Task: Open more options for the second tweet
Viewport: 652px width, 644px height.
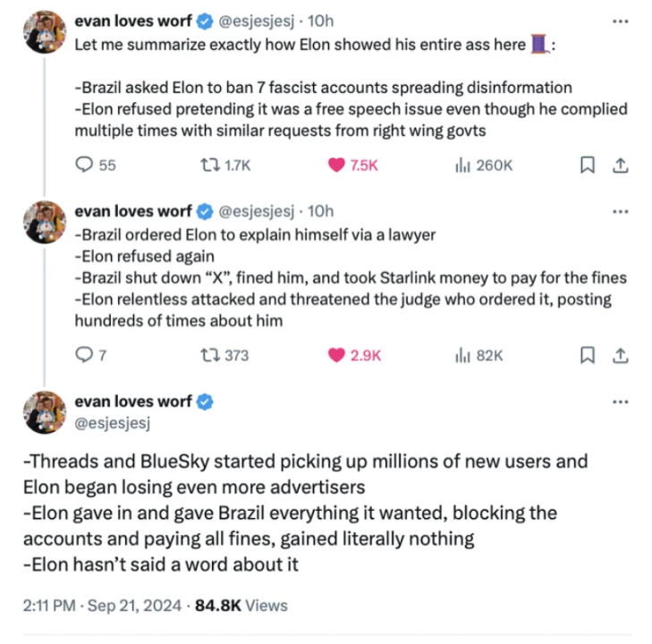Action: [x=618, y=211]
